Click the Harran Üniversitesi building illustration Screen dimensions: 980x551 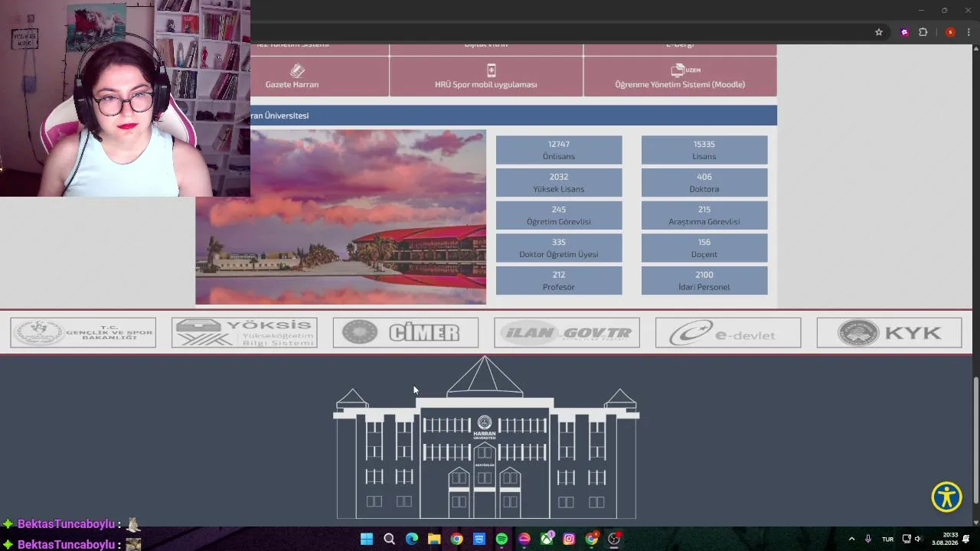pyautogui.click(x=486, y=437)
